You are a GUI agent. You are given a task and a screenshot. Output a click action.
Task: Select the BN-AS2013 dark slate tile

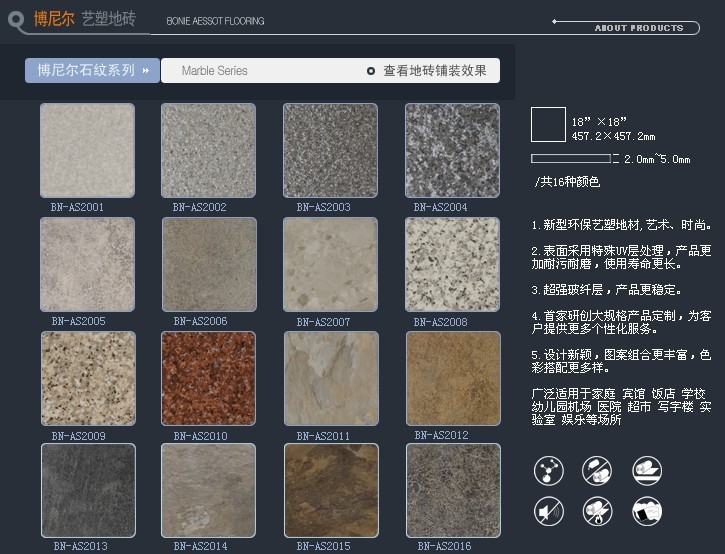click(x=87, y=491)
